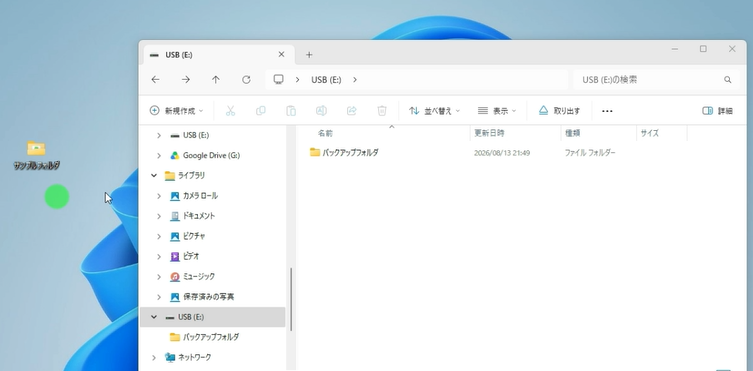Refresh the USB (E:) folder view
Screen dimensions: 753x371
[x=246, y=80]
